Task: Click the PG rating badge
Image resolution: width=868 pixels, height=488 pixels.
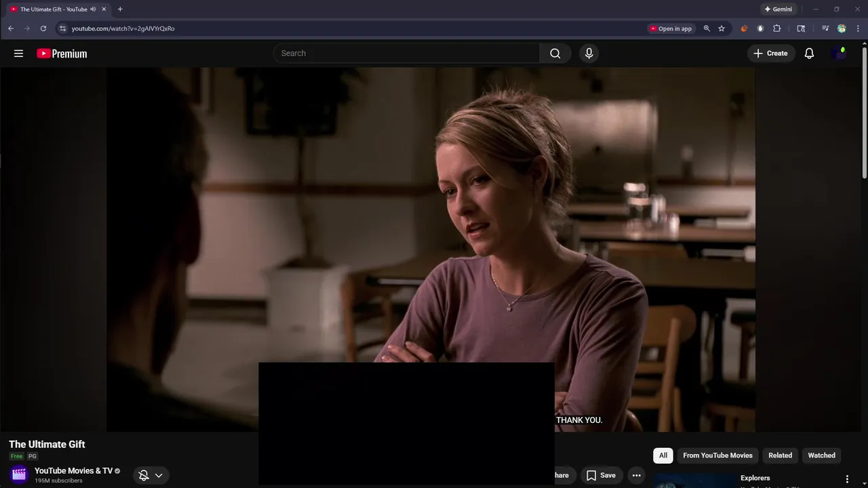Action: (x=32, y=457)
